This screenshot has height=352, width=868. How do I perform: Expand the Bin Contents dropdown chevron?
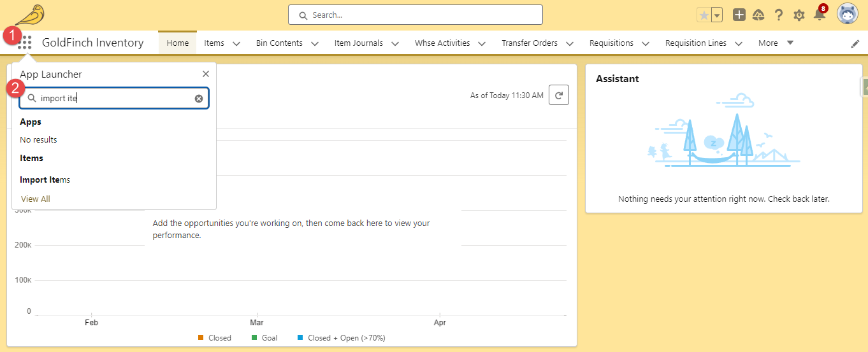315,43
